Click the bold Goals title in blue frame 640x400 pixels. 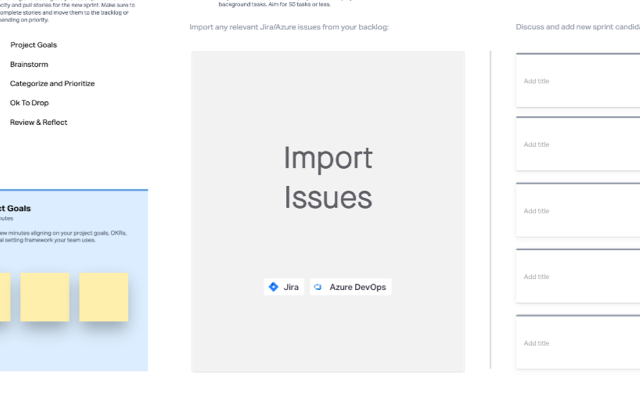point(16,208)
